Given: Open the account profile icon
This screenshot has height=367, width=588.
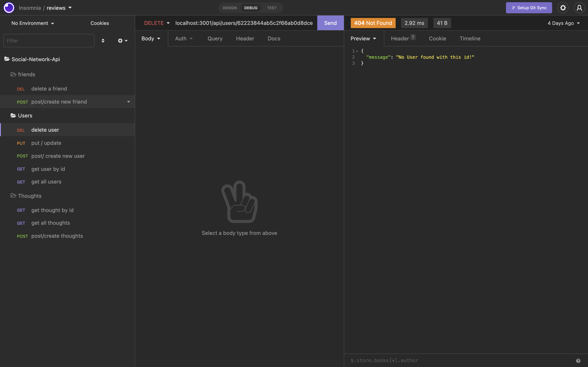Looking at the screenshot, I should point(579,8).
